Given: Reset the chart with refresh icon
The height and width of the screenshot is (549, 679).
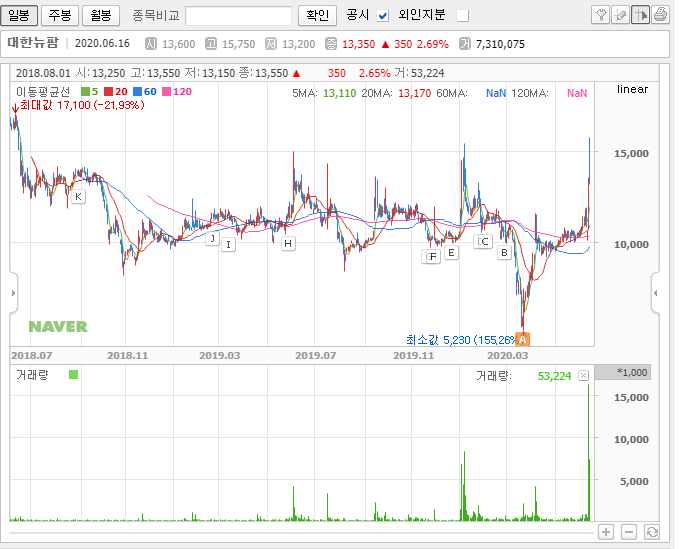Looking at the screenshot, I should point(652,532).
